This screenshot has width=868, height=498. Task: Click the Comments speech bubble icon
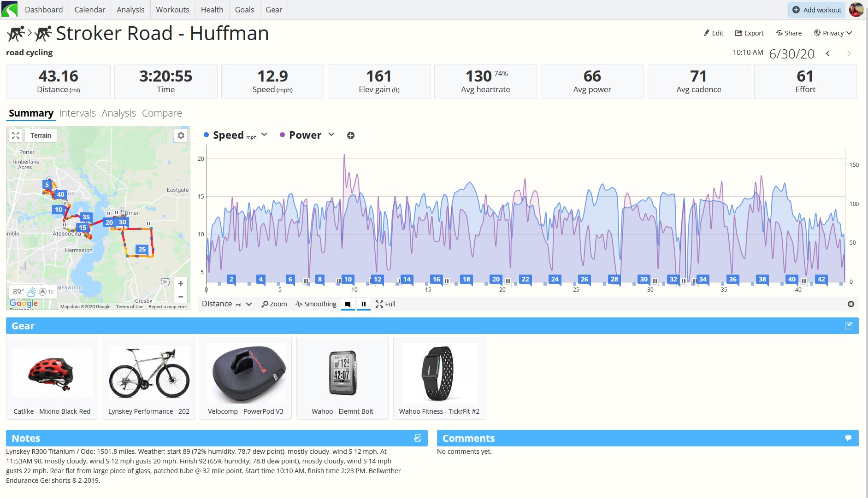(848, 438)
